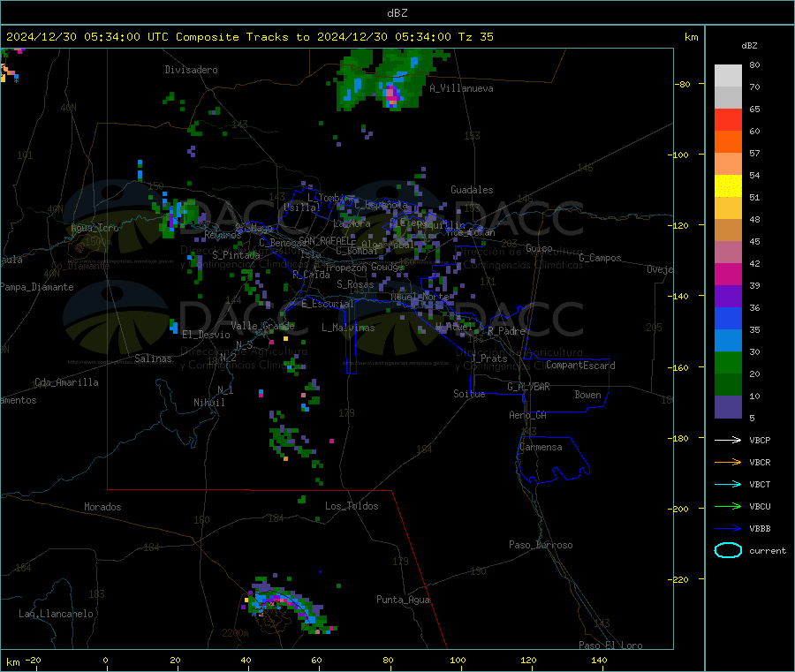Click the Aero_GA map label
Viewport: 795px width, 672px height.
[x=528, y=415]
